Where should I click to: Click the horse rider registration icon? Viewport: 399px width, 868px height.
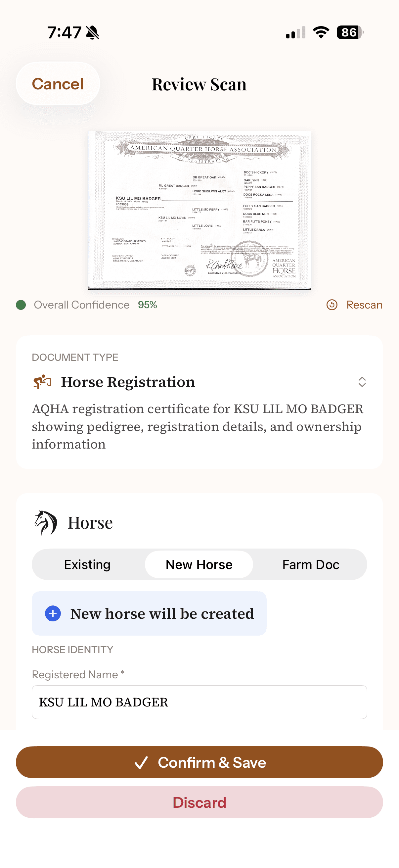point(41,382)
